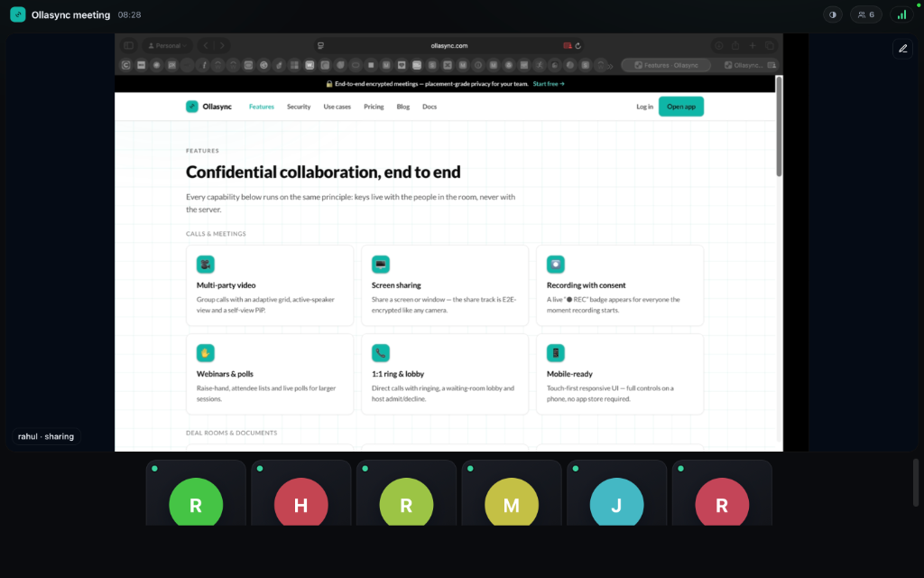Click the Multi-party video camera icon
Screen dimensions: 924x578
[206, 265]
